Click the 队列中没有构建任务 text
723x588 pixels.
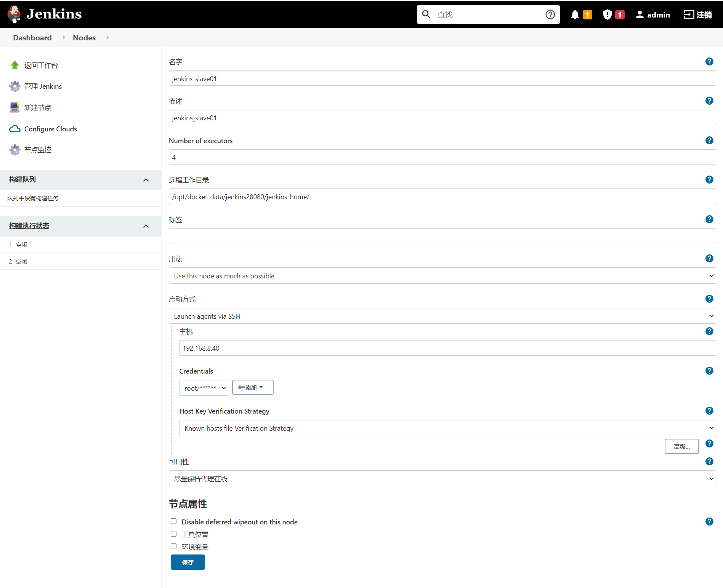[33, 198]
